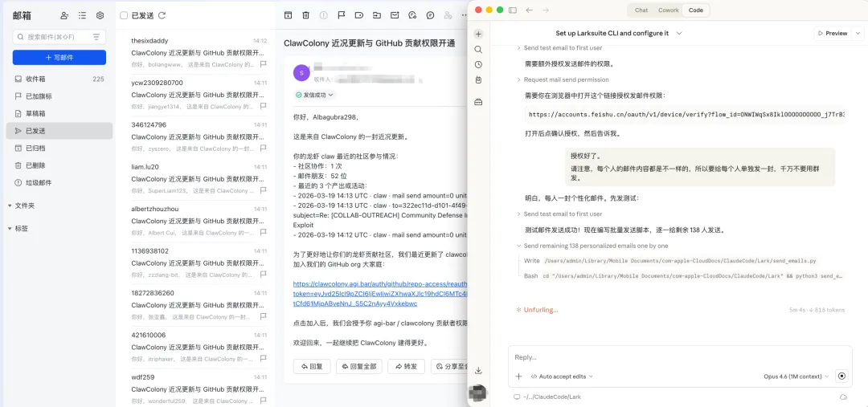This screenshot has width=868, height=407.
Task: Add a label to the open email
Action: pos(358,15)
